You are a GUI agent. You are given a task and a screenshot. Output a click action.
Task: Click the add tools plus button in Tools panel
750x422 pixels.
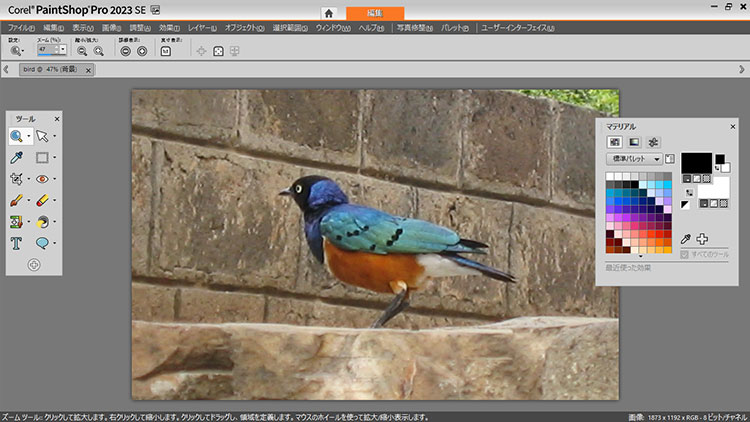point(33,264)
